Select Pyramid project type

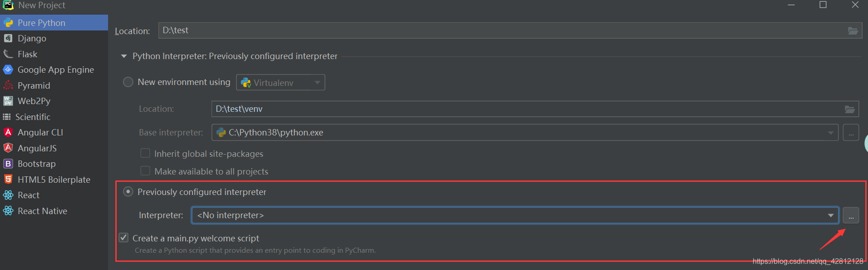click(54, 85)
